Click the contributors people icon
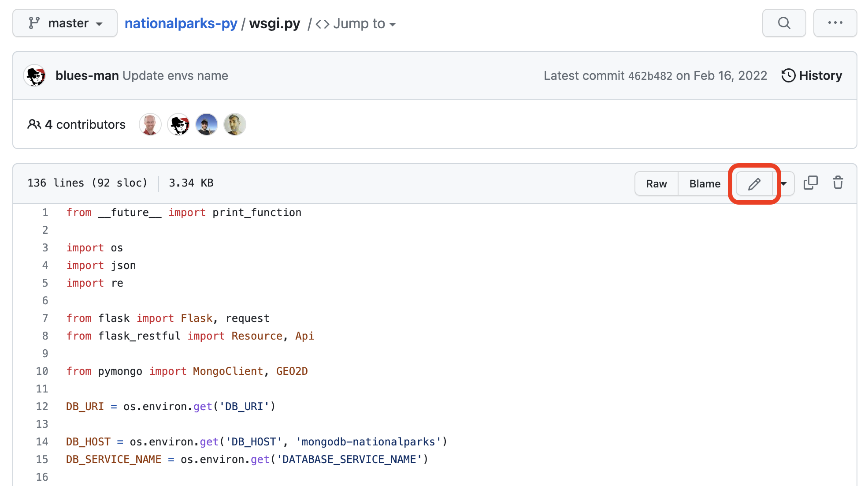This screenshot has height=486, width=868. tap(34, 124)
